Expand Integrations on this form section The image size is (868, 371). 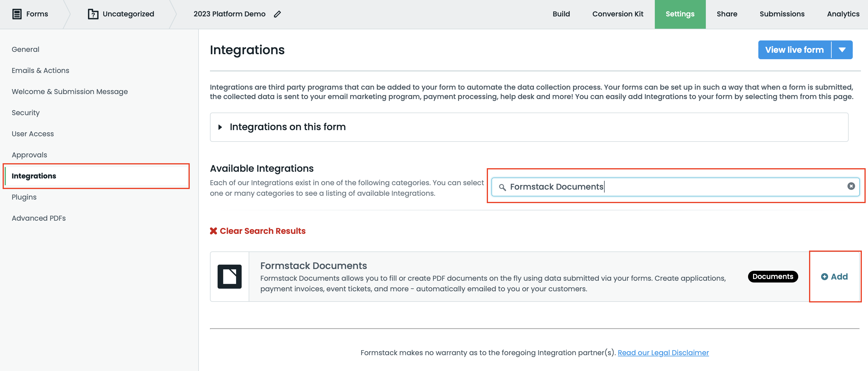(x=220, y=127)
